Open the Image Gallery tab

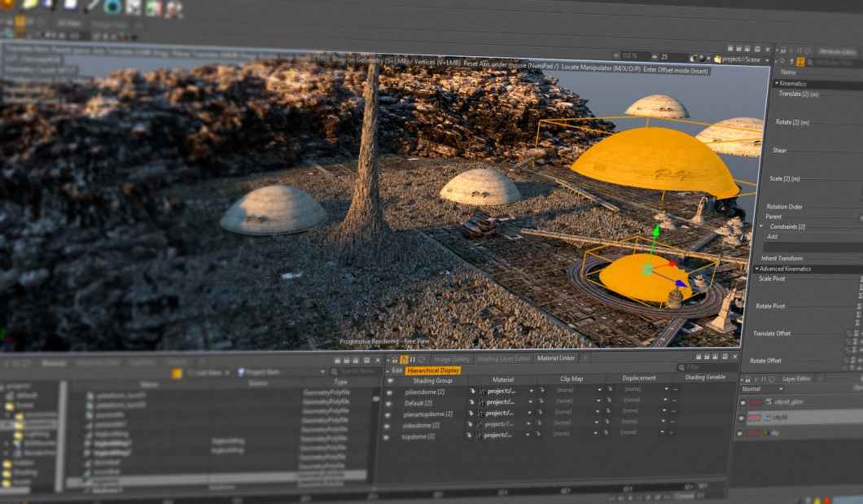(451, 359)
